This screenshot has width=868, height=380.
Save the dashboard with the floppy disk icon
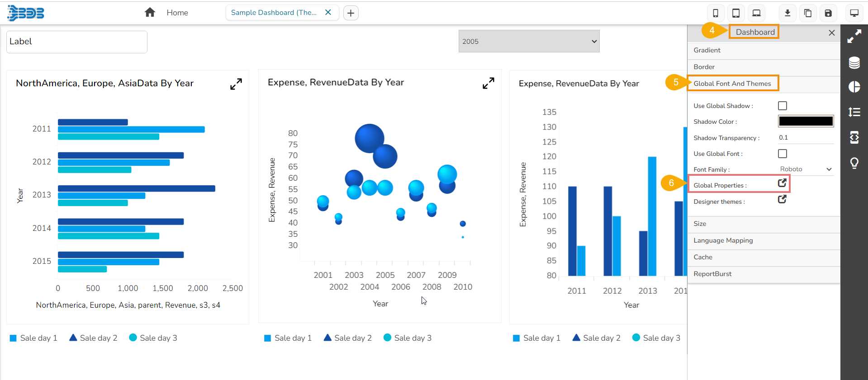(828, 13)
